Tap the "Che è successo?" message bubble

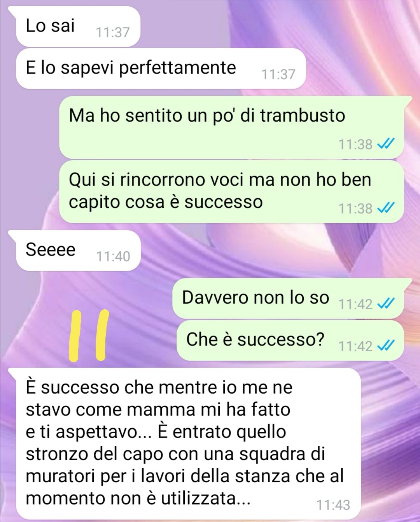pyautogui.click(x=290, y=340)
